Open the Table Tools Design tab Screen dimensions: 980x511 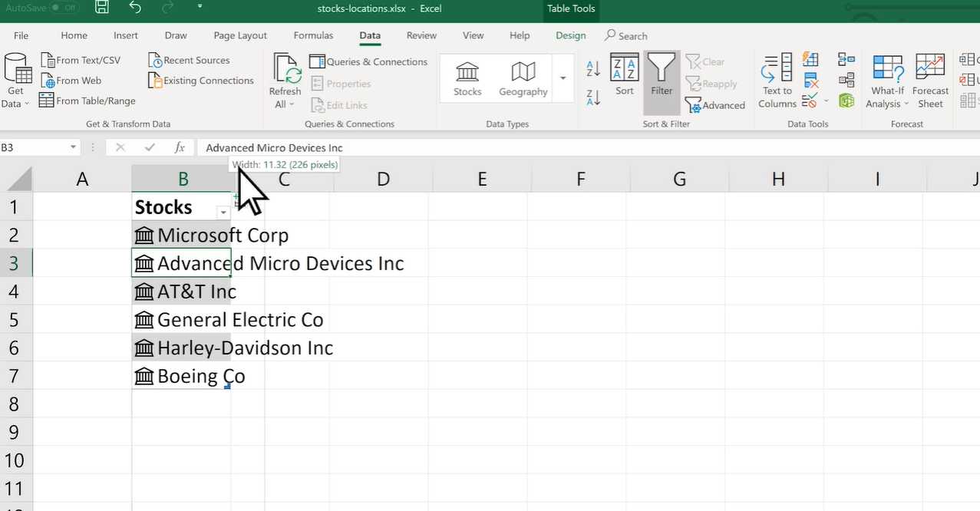click(x=570, y=35)
